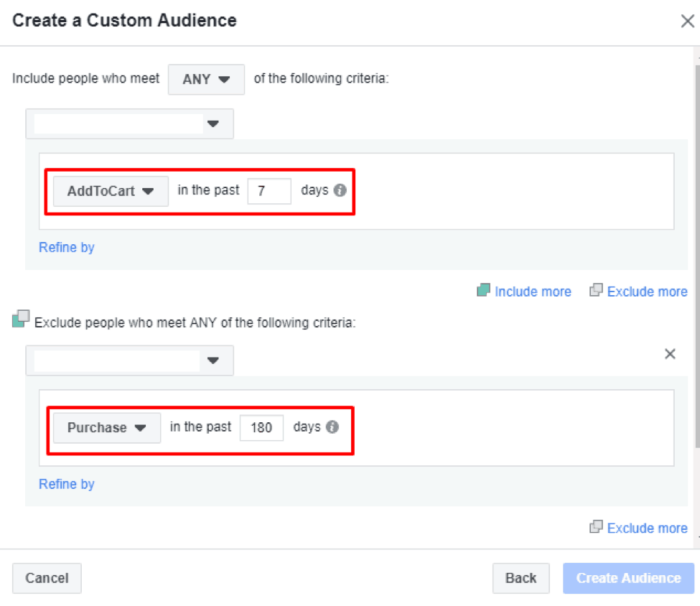Click the Create Audience button

click(628, 578)
